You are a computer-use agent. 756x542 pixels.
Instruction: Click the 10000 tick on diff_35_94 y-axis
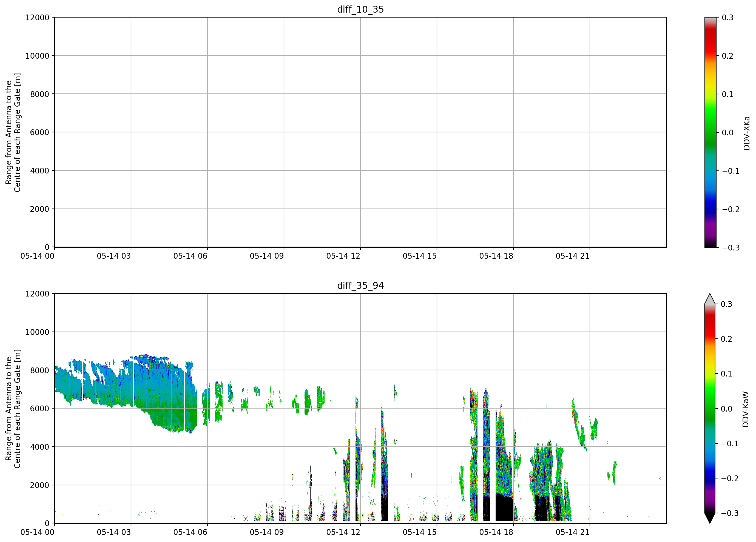37,332
